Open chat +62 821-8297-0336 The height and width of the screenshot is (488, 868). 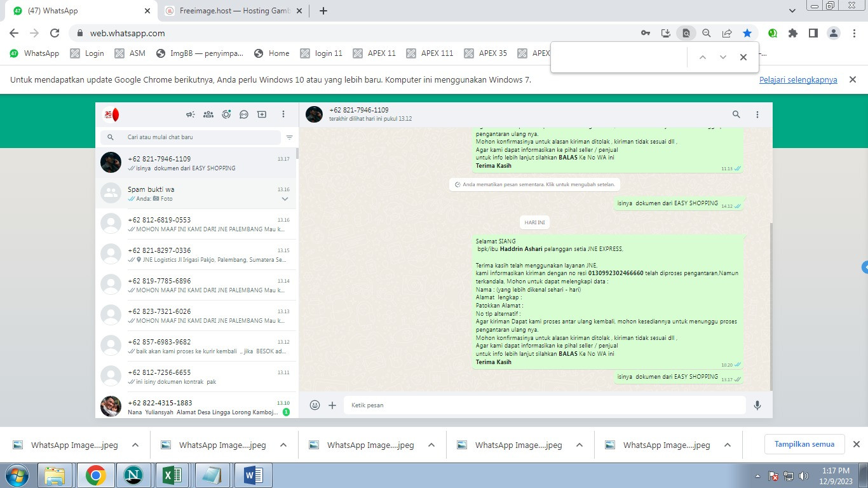tap(196, 255)
